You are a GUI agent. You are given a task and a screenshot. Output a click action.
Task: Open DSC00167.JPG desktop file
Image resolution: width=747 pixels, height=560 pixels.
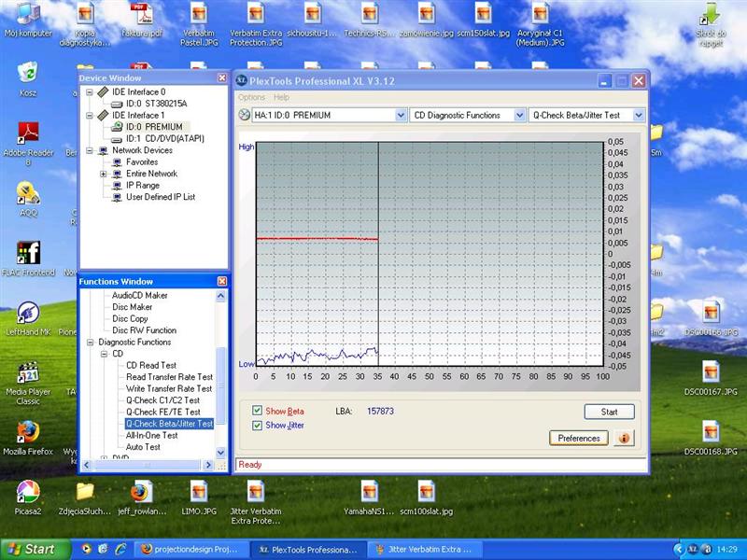click(x=711, y=378)
